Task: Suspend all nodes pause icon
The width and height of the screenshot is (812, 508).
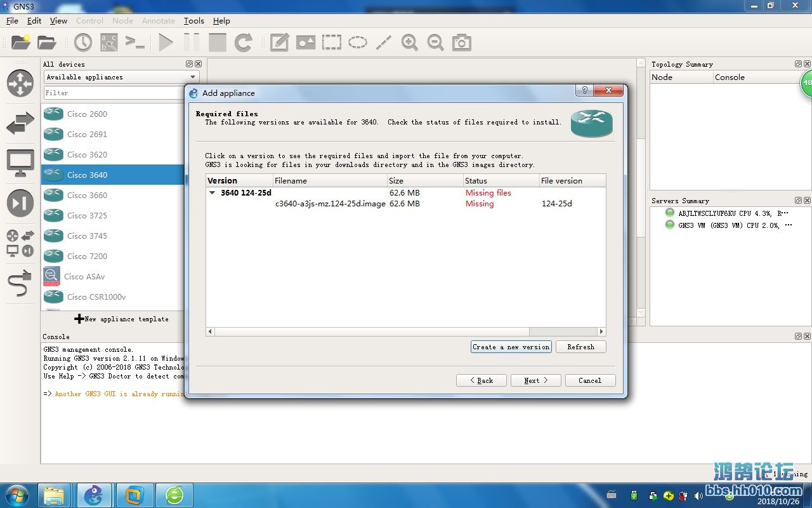Action: 191,43
